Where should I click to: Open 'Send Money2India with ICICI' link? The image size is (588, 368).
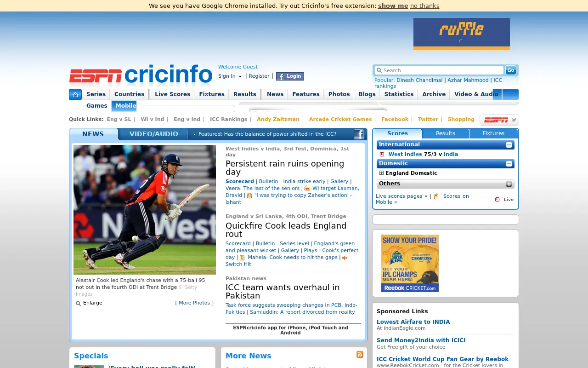(421, 340)
